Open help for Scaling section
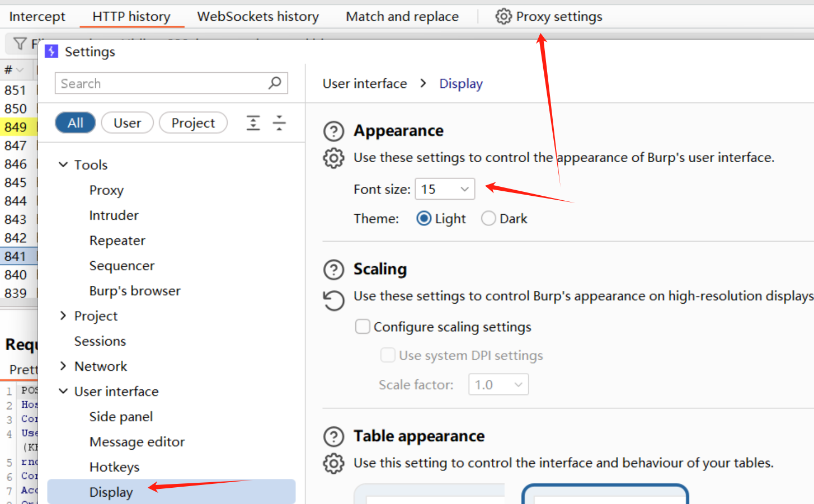 point(334,270)
